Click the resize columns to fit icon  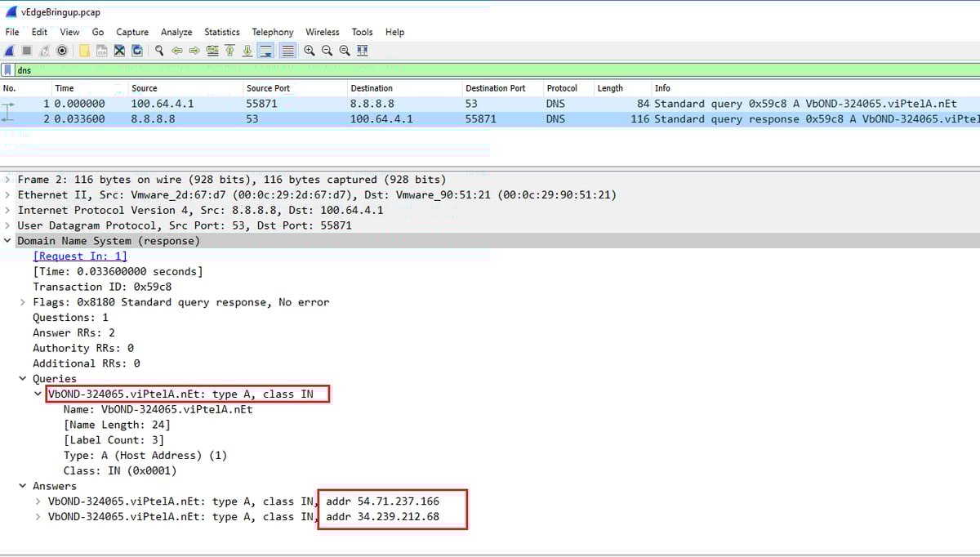click(x=363, y=51)
